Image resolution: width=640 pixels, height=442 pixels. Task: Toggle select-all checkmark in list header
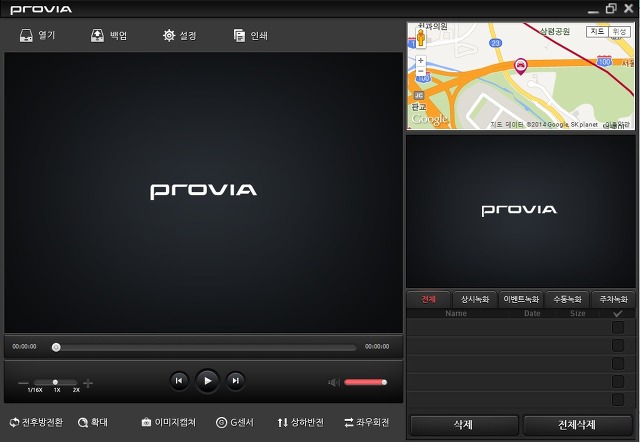[x=618, y=313]
